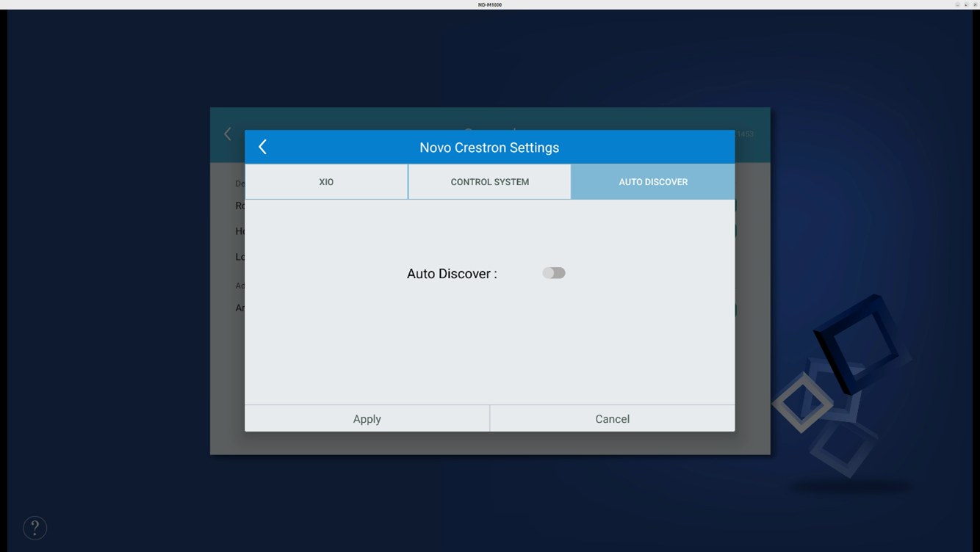Click the ND-841000 window title text
This screenshot has height=552, width=980.
tap(490, 4)
